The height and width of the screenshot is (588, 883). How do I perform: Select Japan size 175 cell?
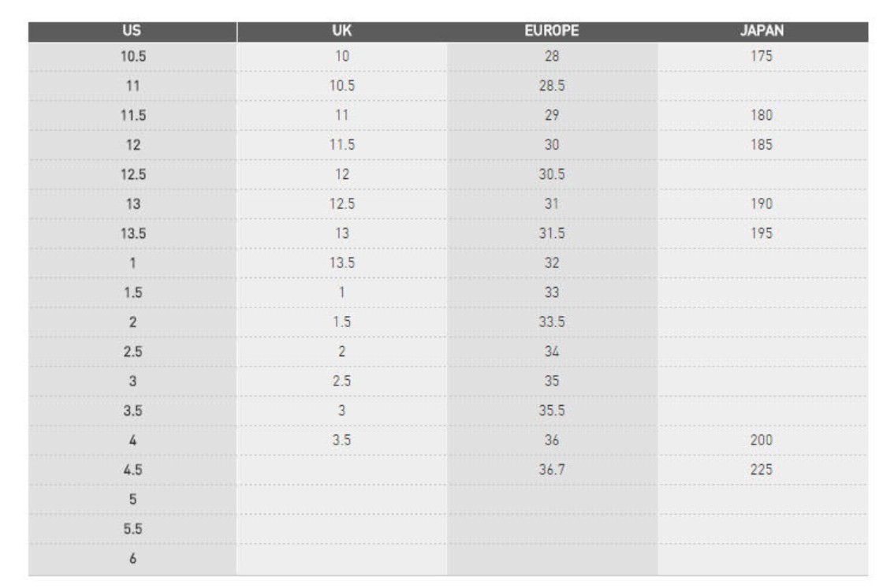pyautogui.click(x=762, y=56)
